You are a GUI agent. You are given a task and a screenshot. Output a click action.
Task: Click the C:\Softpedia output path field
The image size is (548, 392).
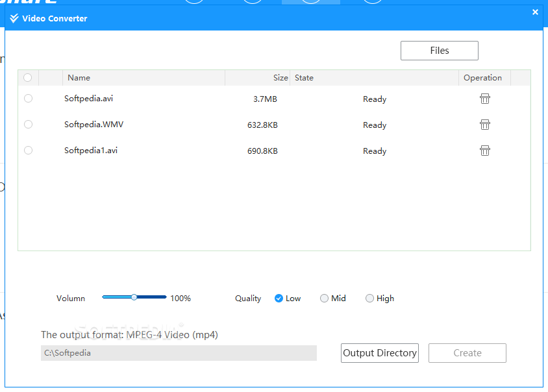(179, 353)
